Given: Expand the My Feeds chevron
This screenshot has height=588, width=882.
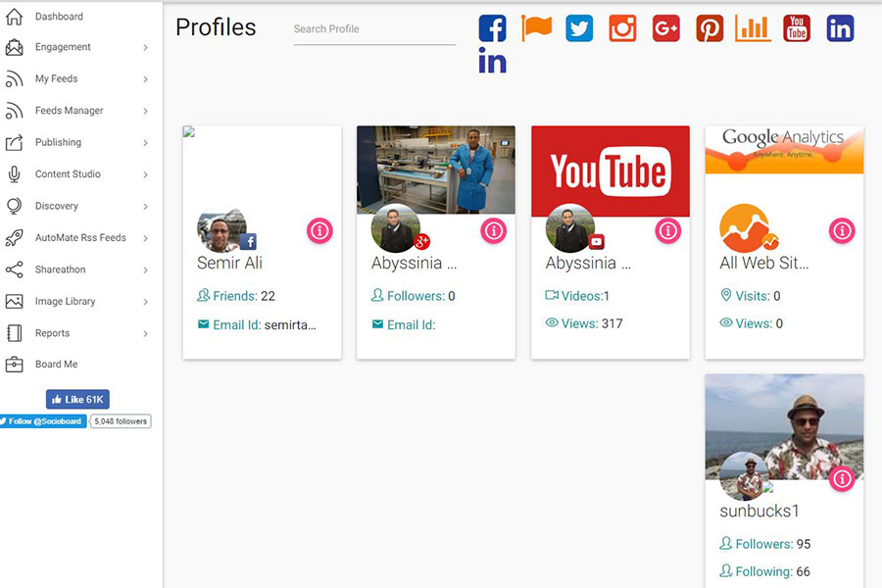Looking at the screenshot, I should 146,79.
